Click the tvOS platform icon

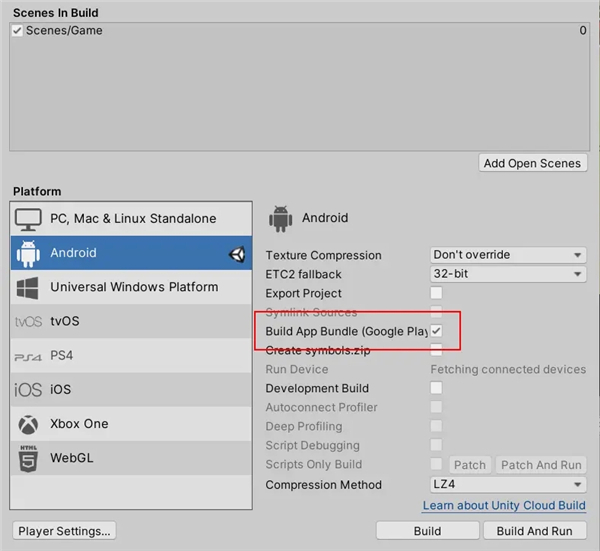tap(28, 322)
